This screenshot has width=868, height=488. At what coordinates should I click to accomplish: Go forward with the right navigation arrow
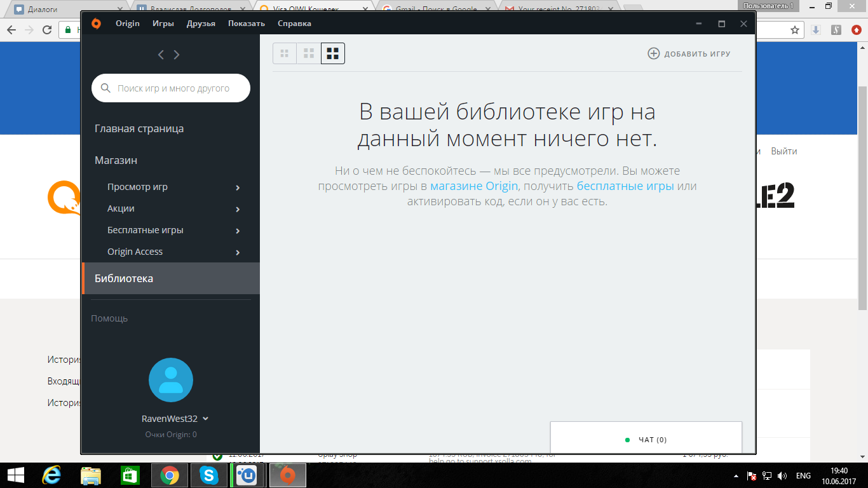coord(177,55)
